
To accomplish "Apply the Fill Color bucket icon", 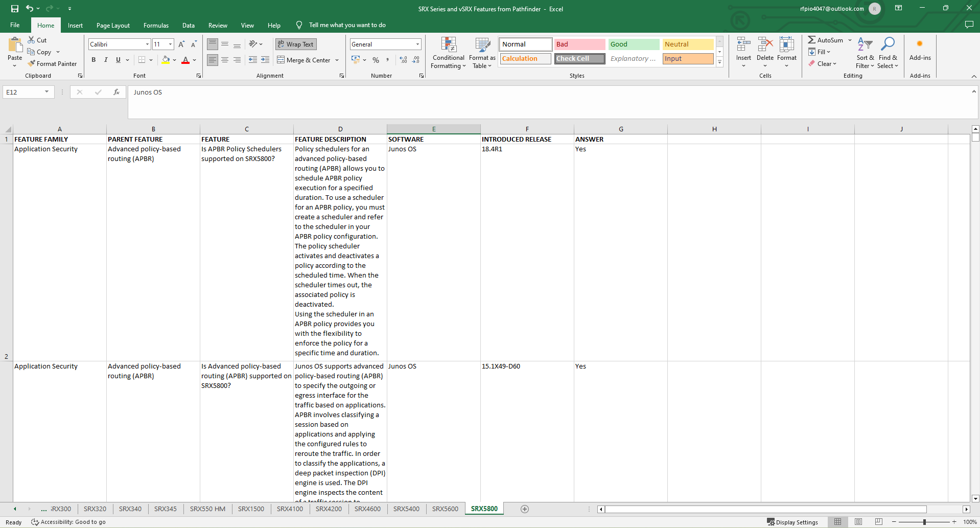I will (x=166, y=60).
